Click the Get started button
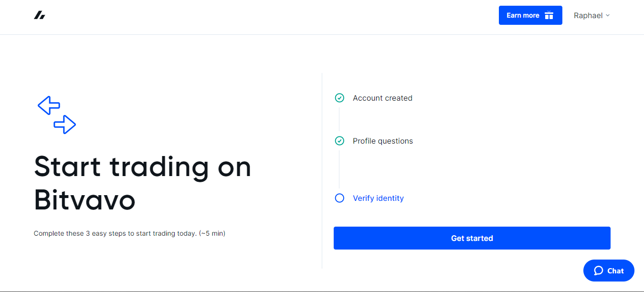Image resolution: width=644 pixels, height=292 pixels. click(472, 238)
